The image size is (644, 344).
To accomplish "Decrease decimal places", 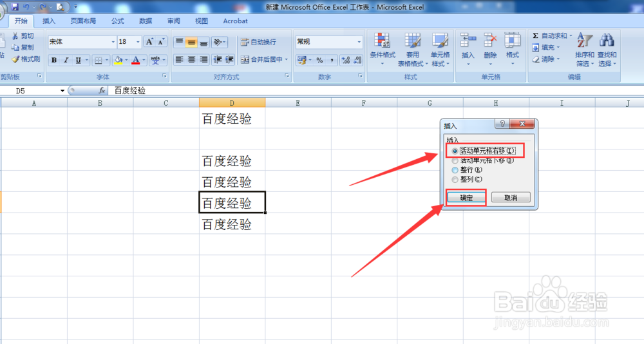I will 357,61.
